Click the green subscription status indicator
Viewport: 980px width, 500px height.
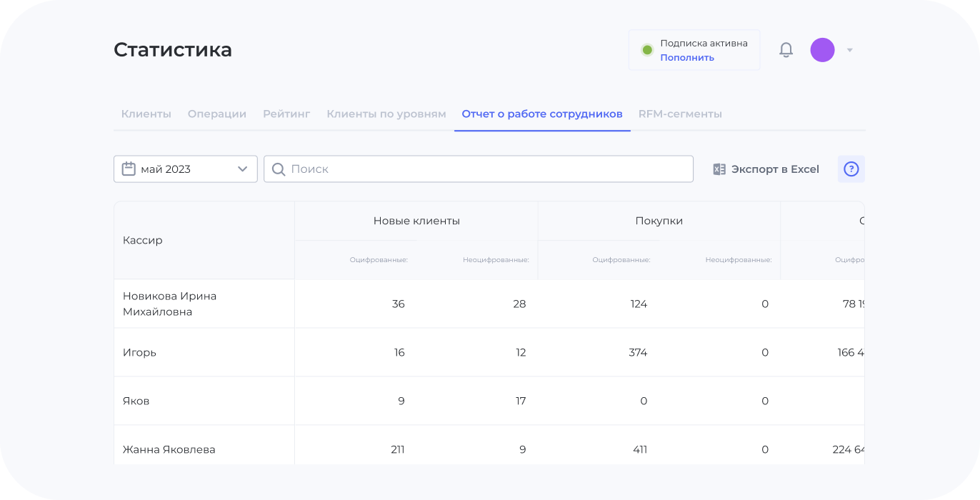pyautogui.click(x=647, y=50)
